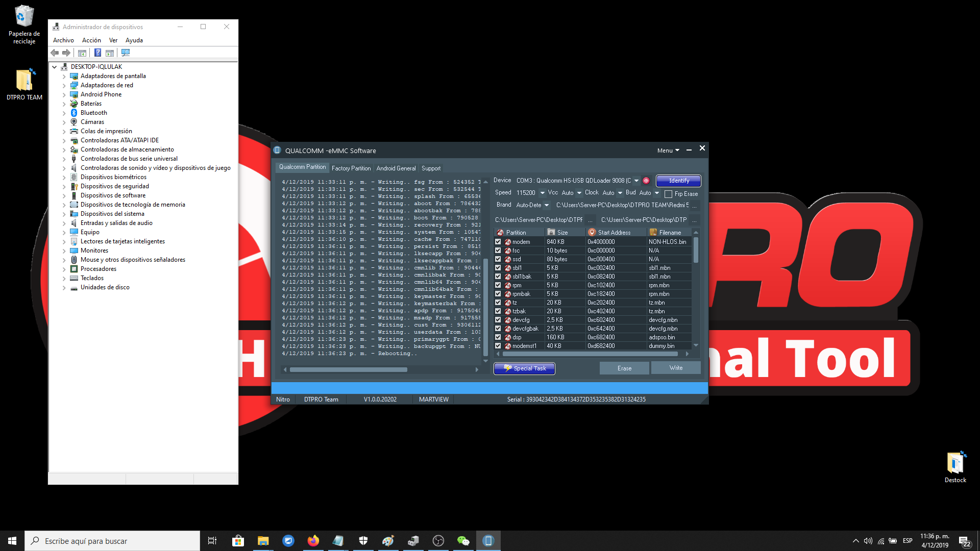The image size is (980, 551).
Task: Click the log horizontal scrollbar
Action: [x=349, y=369]
